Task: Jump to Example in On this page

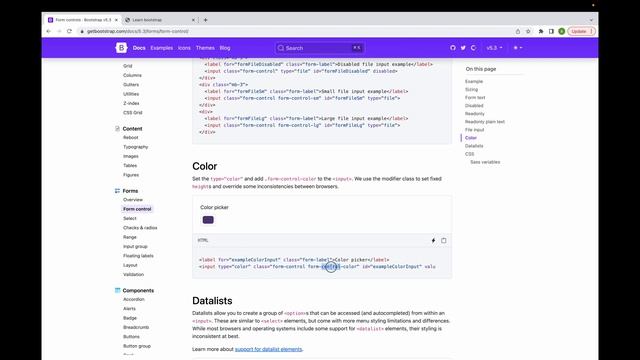Action: click(474, 81)
